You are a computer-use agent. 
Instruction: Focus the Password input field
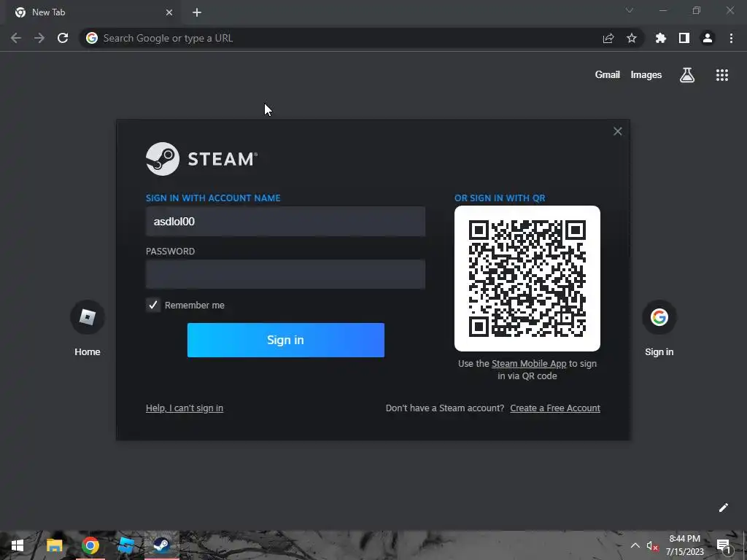coord(285,274)
